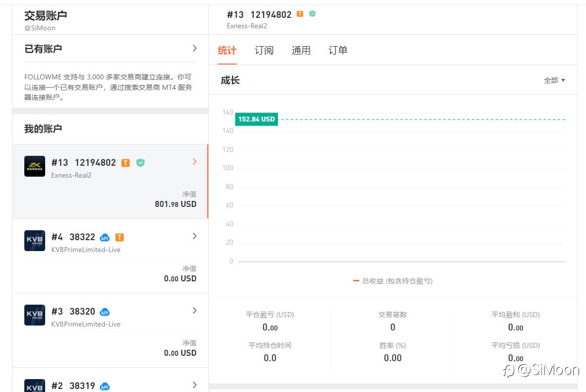Viewport: 586px width, 392px height.
Task: Select account row #3 38320
Action: tap(110, 330)
